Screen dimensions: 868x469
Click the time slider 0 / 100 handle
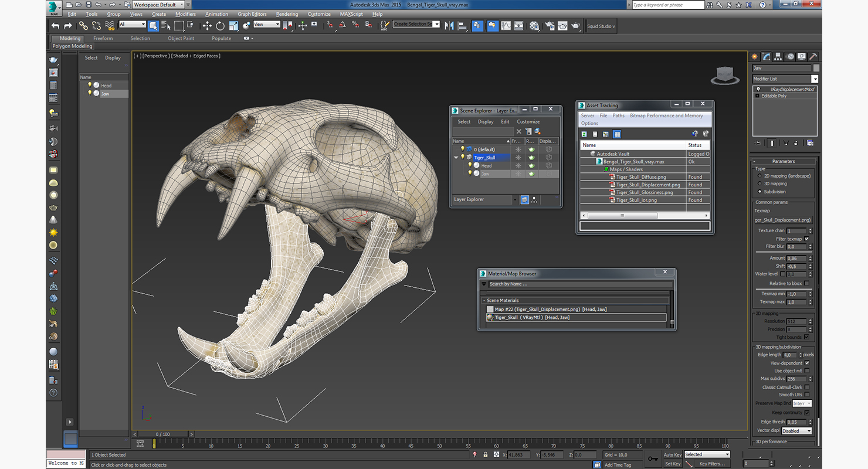[163, 434]
